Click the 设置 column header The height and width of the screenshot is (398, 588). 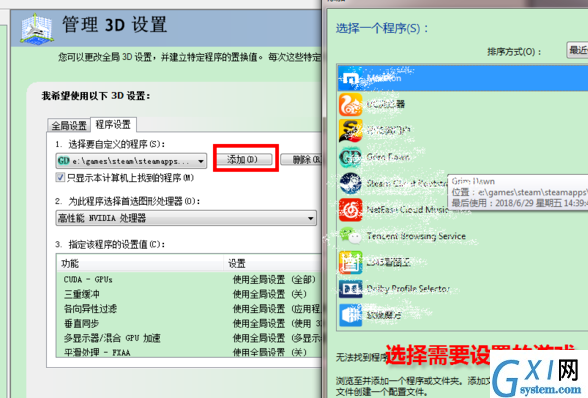(273, 263)
